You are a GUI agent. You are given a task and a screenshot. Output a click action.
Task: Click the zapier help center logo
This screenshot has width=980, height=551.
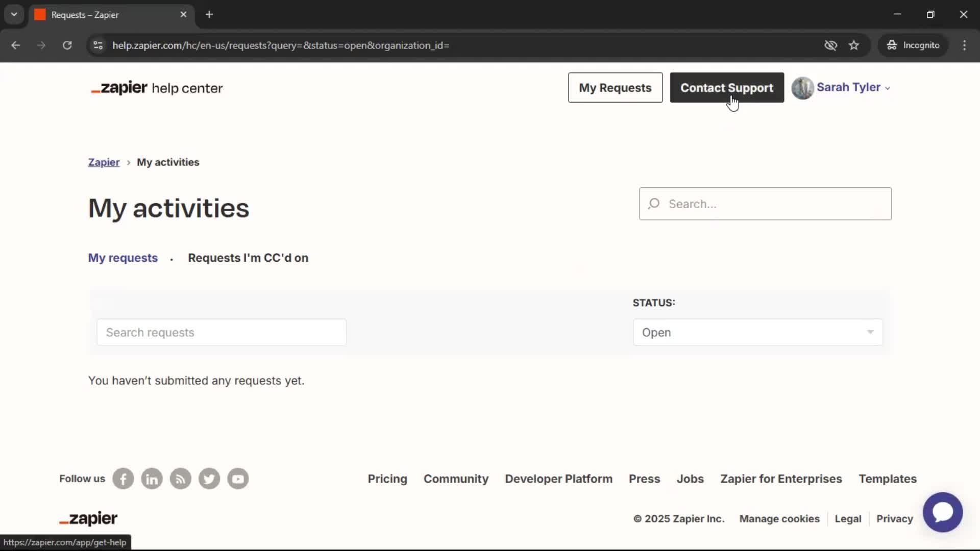(157, 88)
